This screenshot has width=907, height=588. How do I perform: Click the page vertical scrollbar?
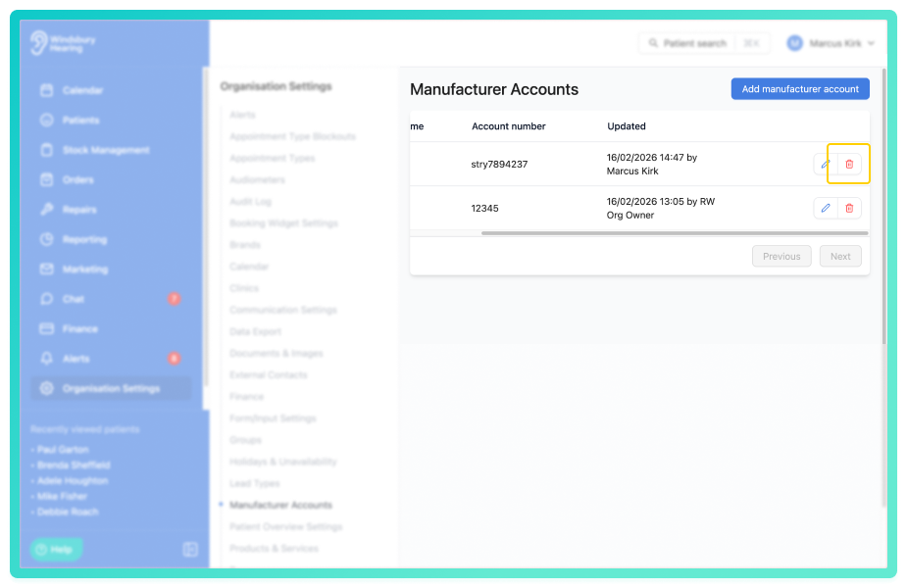[x=883, y=207]
